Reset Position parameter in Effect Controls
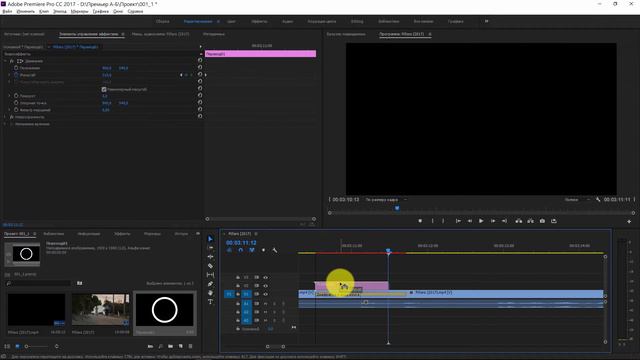 (200, 67)
